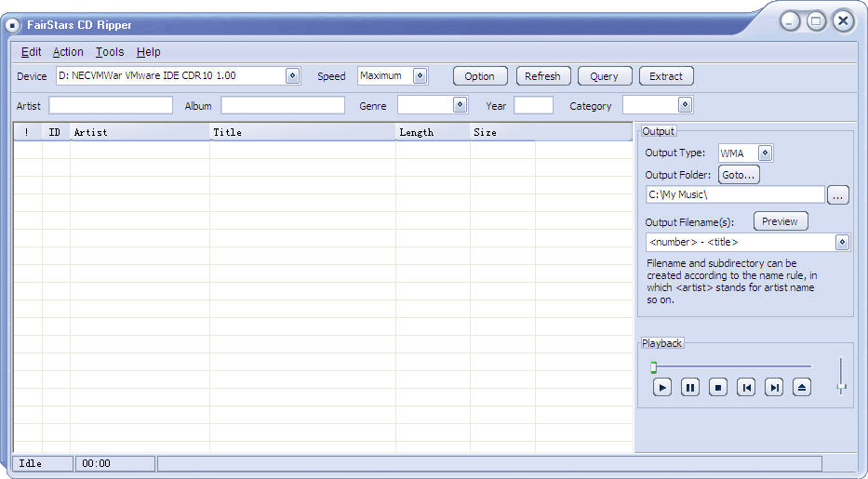Screen dimensions: 868x479
Task: Click the Query button
Action: [604, 76]
